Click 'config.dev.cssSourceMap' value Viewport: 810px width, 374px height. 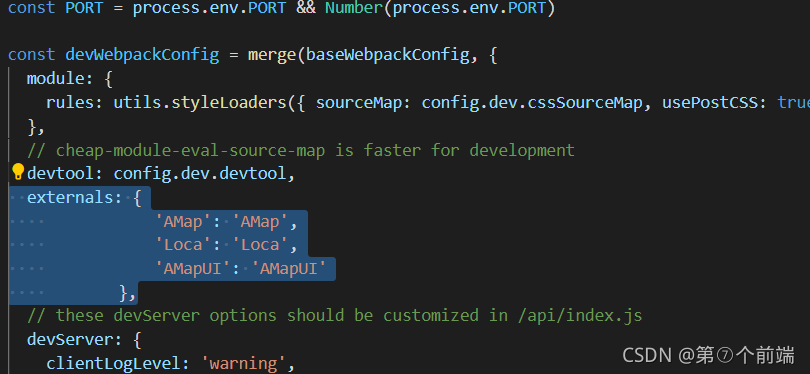coord(532,103)
